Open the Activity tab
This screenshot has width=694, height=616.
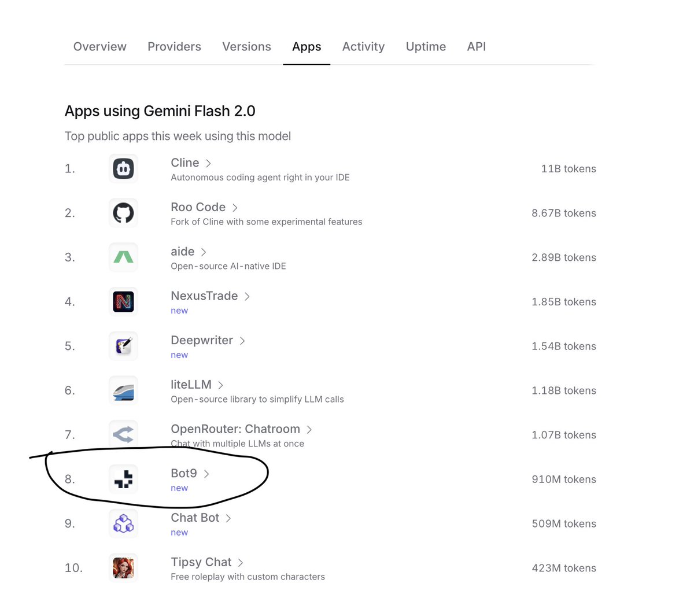[363, 47]
